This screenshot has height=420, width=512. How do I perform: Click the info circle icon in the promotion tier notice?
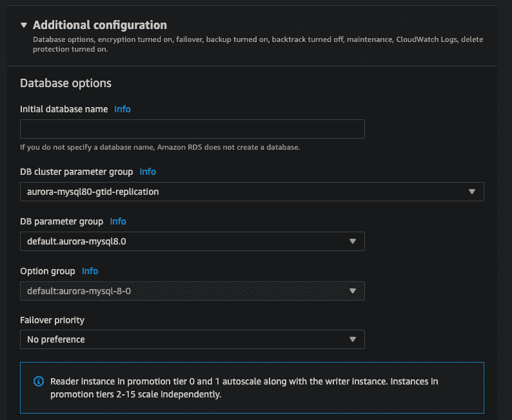coord(39,381)
